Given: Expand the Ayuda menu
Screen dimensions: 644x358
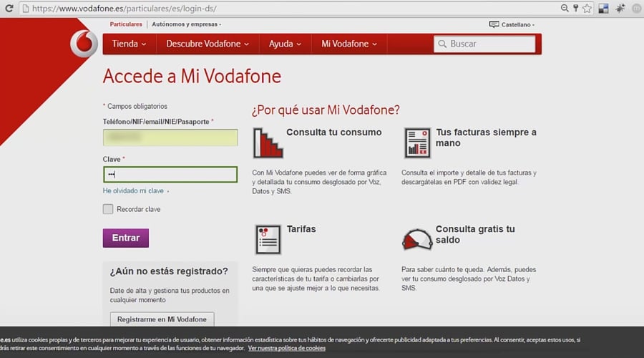Looking at the screenshot, I should [x=285, y=44].
